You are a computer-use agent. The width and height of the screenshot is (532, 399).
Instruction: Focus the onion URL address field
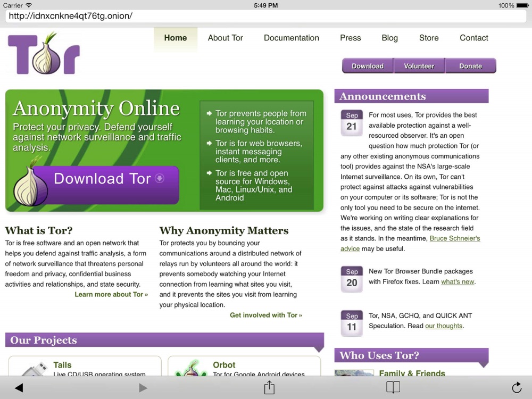click(266, 16)
